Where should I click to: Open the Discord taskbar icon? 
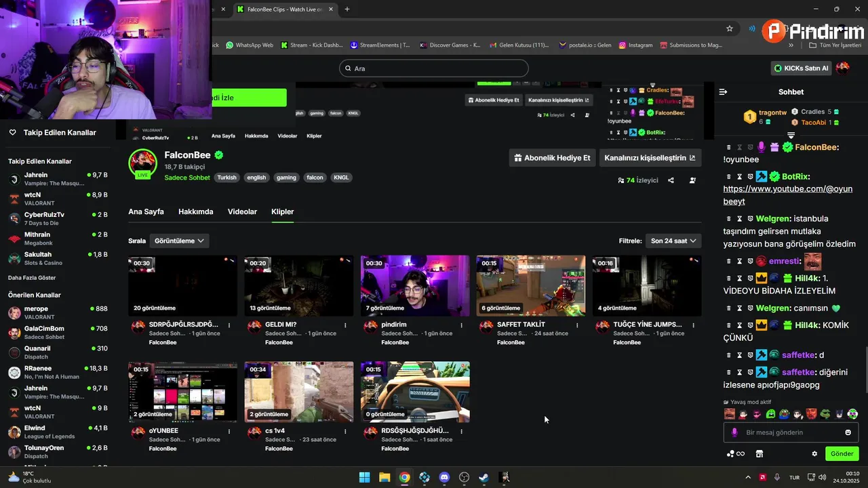444,477
